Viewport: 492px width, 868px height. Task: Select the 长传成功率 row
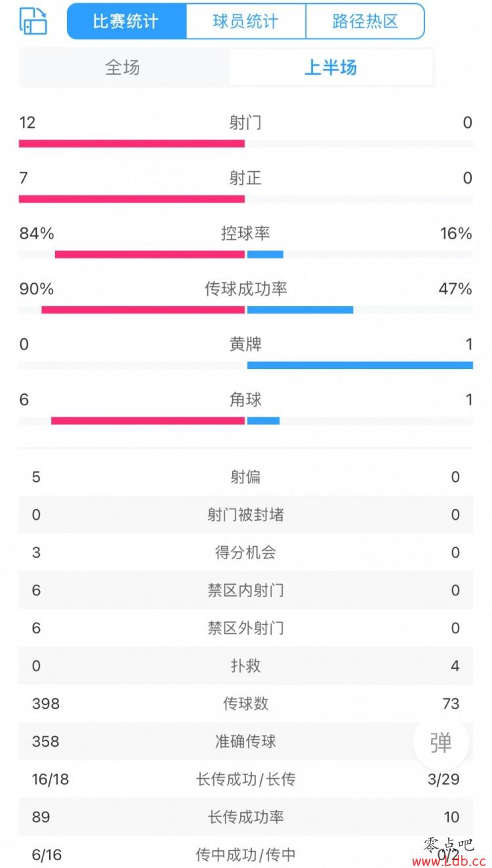click(x=246, y=818)
